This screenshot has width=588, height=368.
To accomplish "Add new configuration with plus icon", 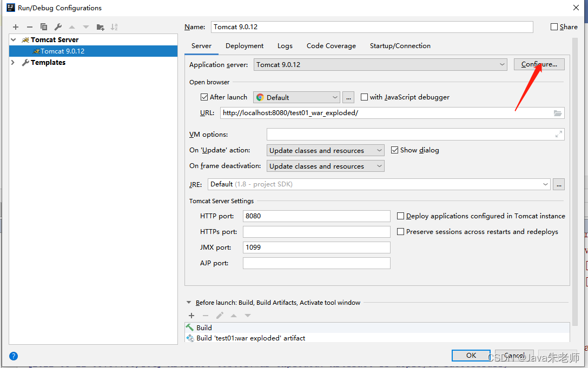I will click(16, 27).
